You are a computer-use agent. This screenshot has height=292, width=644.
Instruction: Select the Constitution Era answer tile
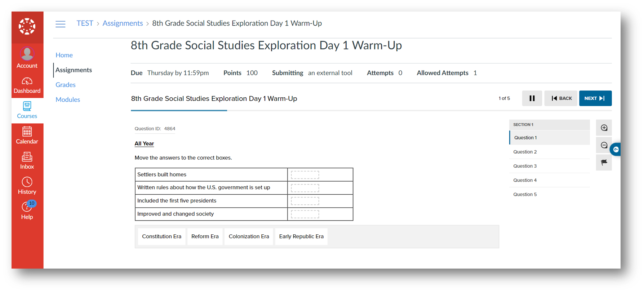coord(162,236)
